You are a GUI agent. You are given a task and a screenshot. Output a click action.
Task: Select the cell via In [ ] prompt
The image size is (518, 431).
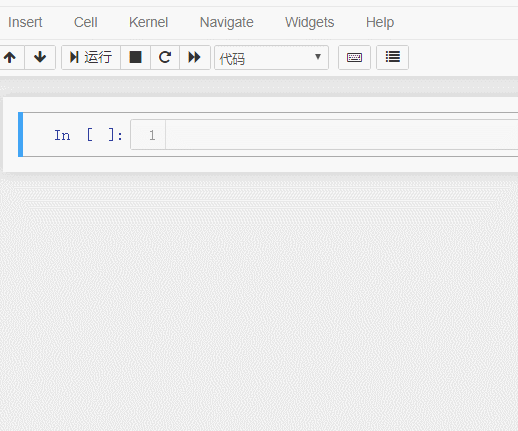(x=89, y=135)
